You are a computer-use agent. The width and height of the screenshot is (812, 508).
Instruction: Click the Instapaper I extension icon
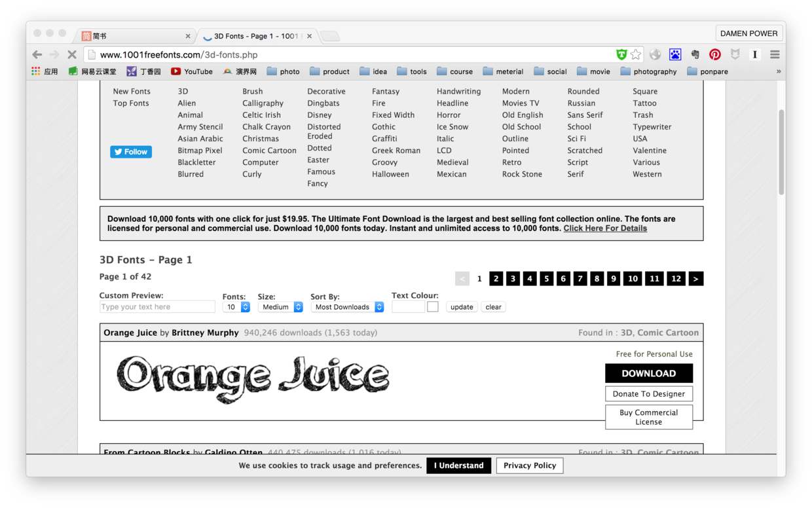(x=755, y=55)
